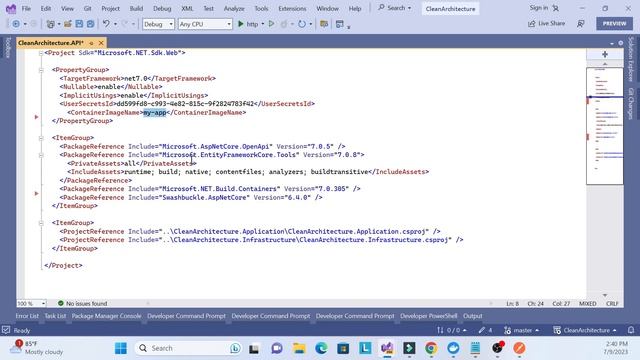Click the Save All toolbar icon
Screen dimensions: 640x360
(x=90, y=24)
